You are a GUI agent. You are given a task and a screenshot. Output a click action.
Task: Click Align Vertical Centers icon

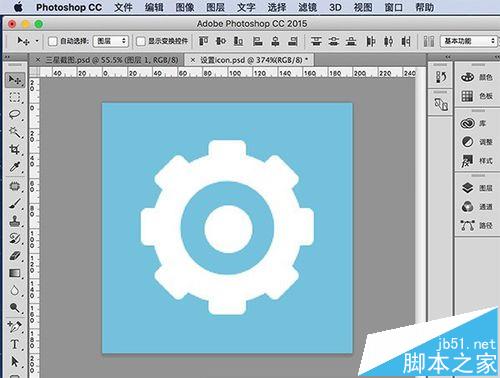tap(221, 41)
